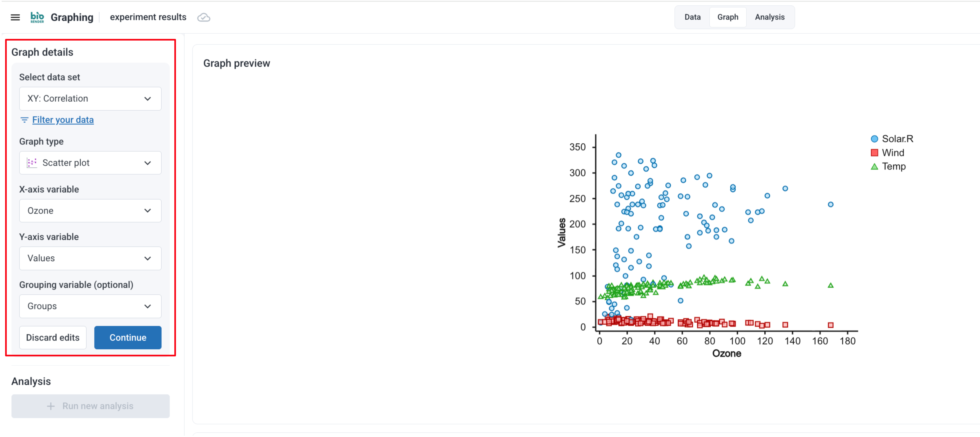The image size is (980, 437).
Task: Click the Wind red square legend marker
Action: [874, 153]
